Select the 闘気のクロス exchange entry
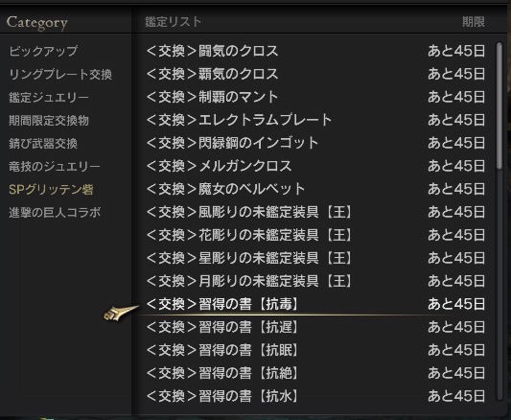 (x=315, y=51)
